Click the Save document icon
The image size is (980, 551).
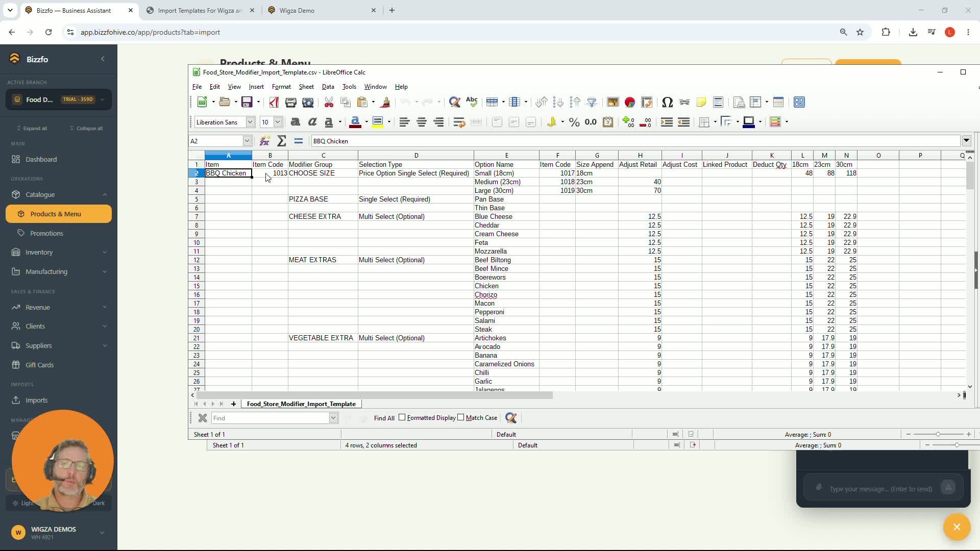pyautogui.click(x=247, y=103)
